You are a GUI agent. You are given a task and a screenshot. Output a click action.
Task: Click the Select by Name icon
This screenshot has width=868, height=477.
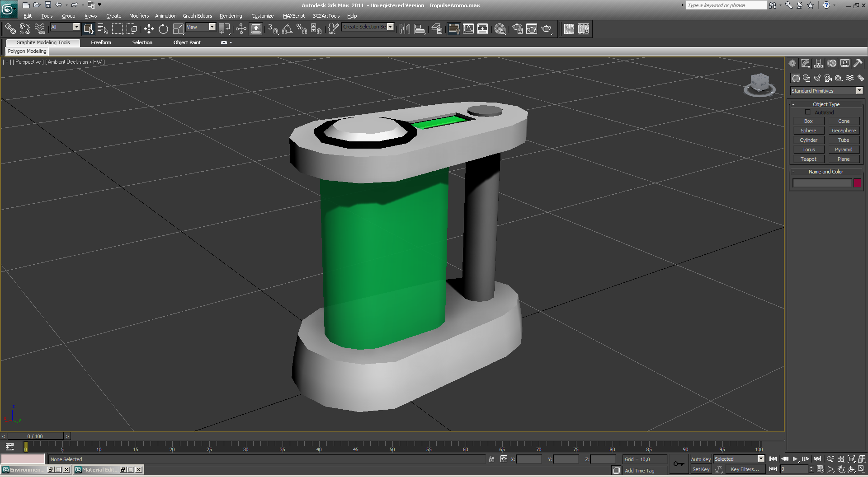coord(103,29)
